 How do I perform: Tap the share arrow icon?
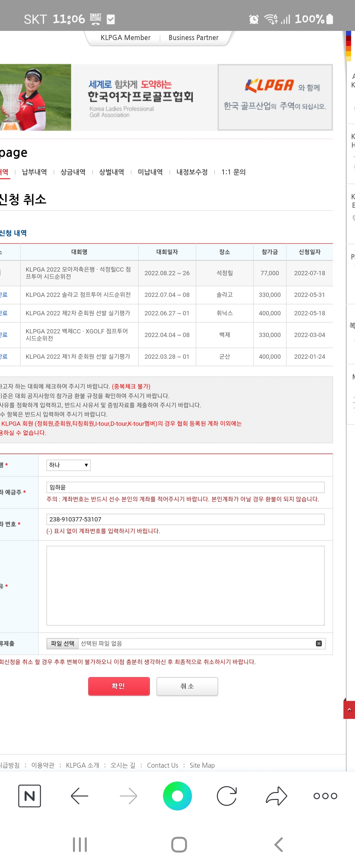click(x=276, y=796)
